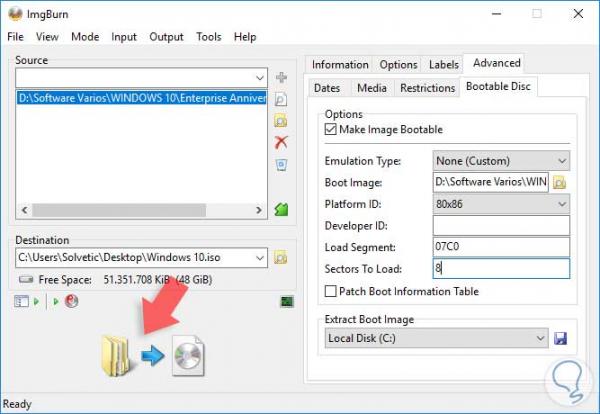Open the Emulation Type dropdown

[501, 161]
